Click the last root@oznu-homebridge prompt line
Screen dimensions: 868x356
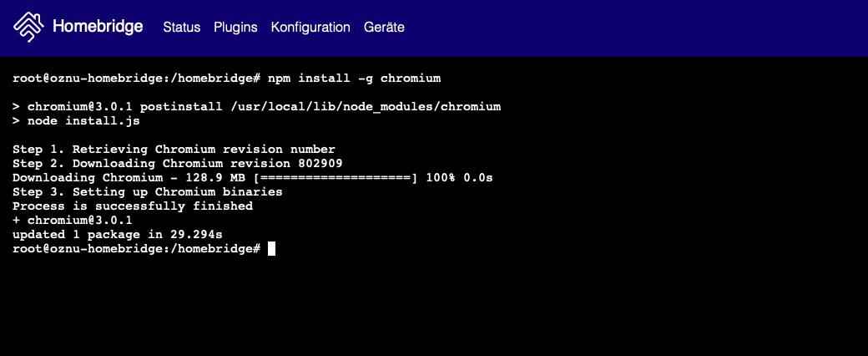[x=136, y=249]
